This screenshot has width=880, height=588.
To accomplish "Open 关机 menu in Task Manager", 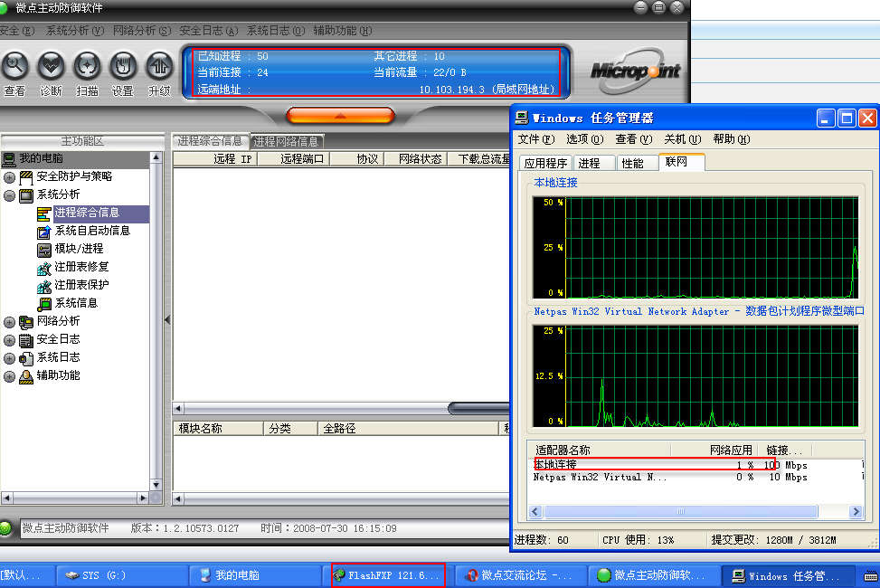I will [683, 139].
